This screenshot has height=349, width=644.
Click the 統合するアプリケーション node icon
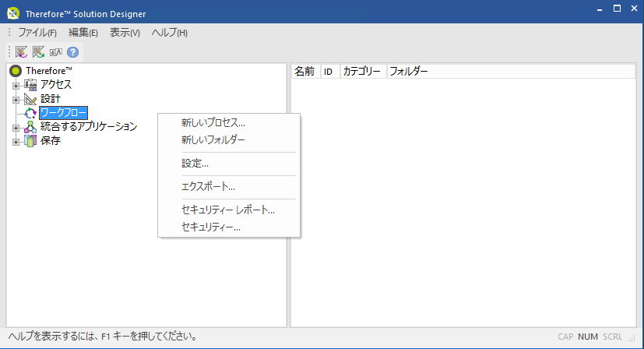[x=30, y=127]
